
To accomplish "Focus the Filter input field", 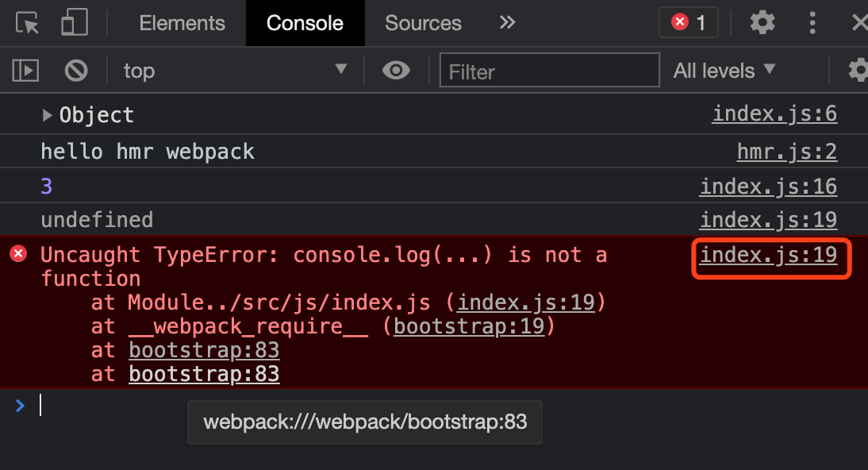I will (x=549, y=71).
